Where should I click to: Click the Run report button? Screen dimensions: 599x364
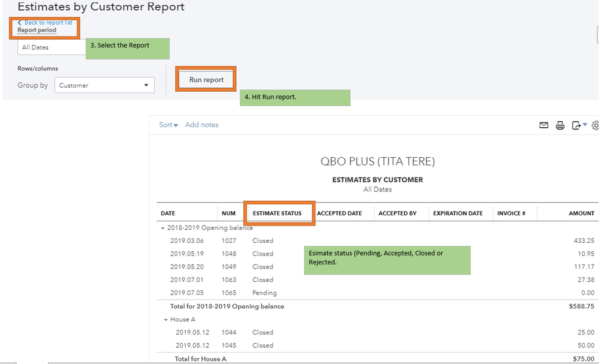206,80
